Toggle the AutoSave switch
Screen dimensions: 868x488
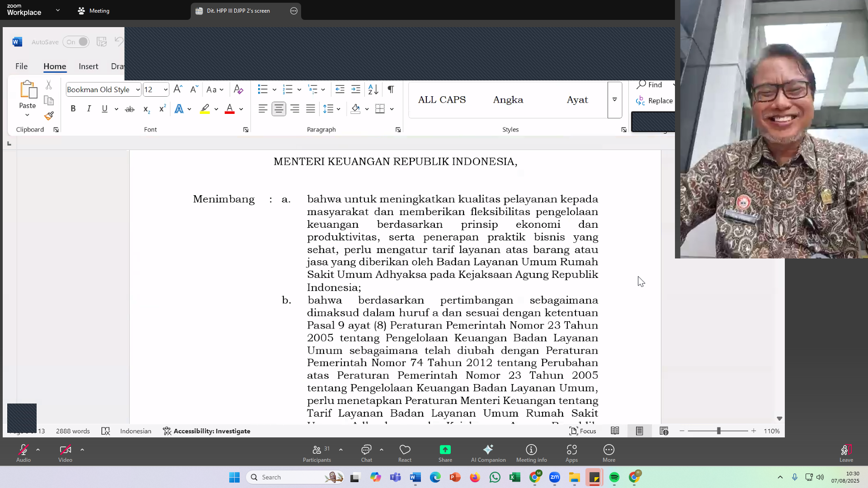coord(76,42)
